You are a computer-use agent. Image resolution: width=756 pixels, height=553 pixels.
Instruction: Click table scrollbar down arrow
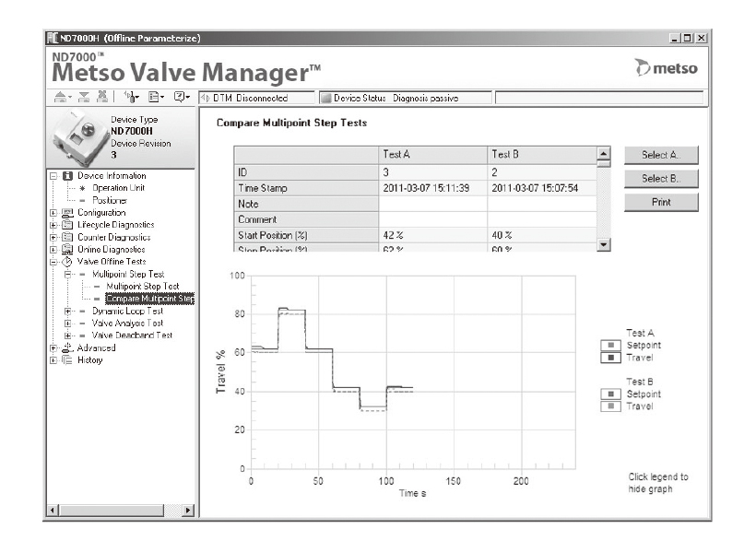click(603, 244)
